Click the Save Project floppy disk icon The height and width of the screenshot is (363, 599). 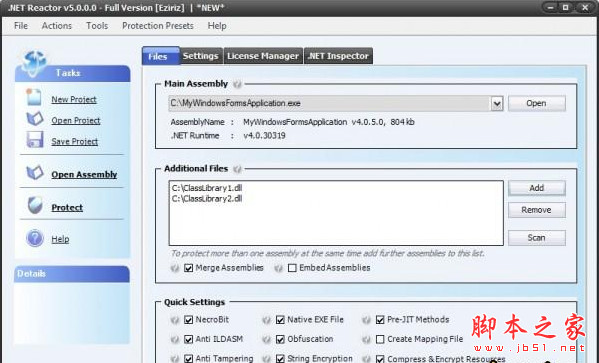pyautogui.click(x=35, y=140)
